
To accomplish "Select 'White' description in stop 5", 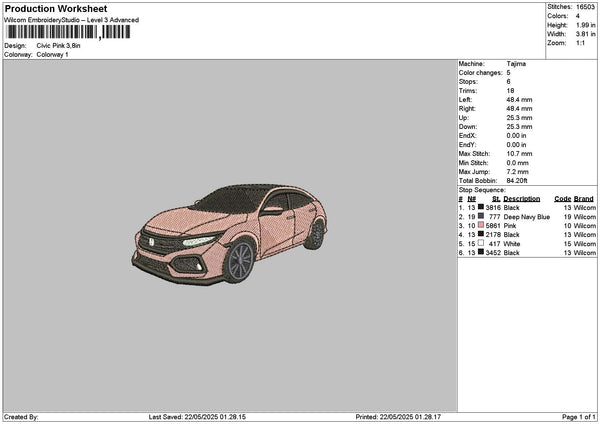I will click(x=512, y=244).
